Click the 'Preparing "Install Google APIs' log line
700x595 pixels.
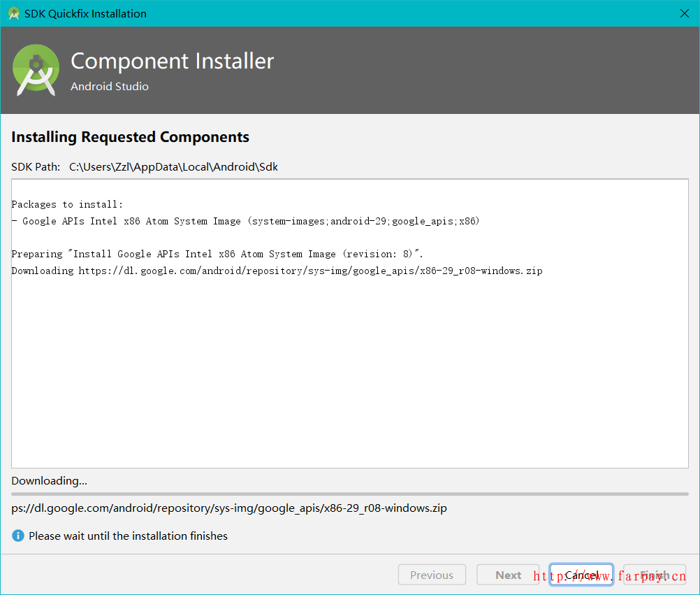pos(217,254)
